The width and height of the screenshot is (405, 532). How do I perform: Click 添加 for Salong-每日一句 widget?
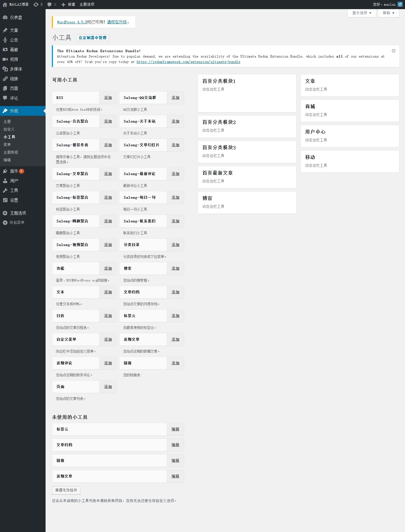pos(175,198)
